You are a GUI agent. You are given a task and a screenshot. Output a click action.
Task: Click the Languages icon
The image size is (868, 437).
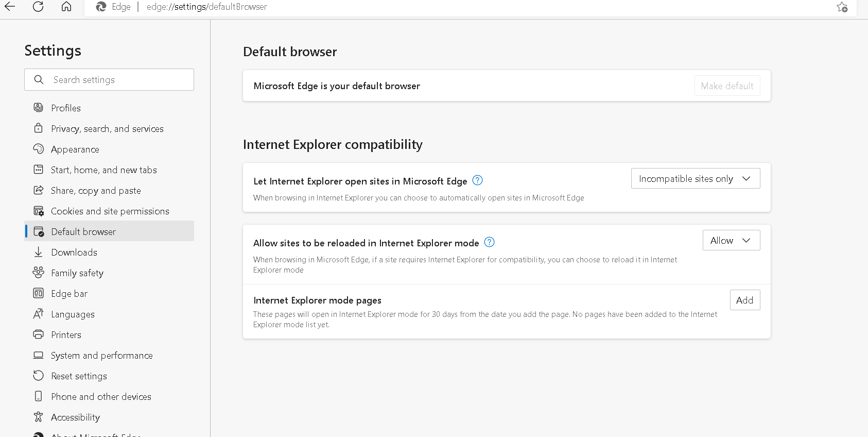tap(38, 314)
